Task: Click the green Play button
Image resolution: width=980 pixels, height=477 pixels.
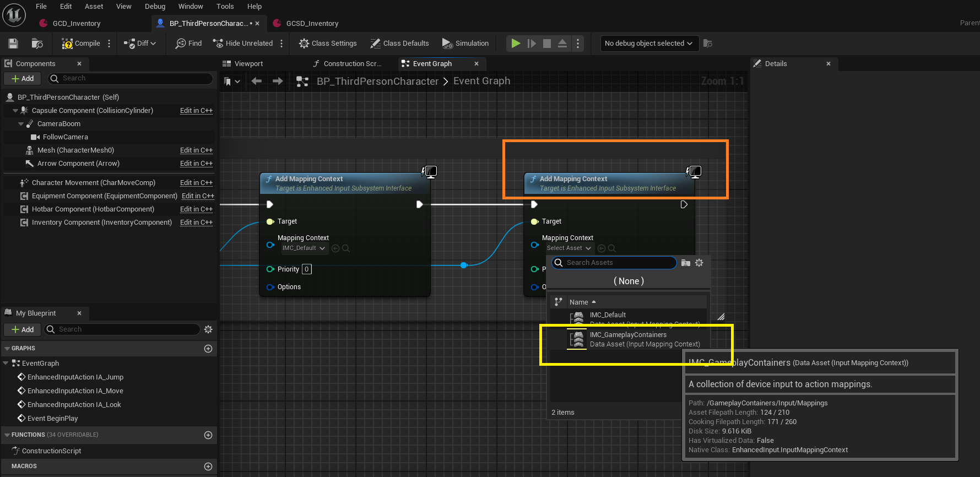Action: point(516,44)
